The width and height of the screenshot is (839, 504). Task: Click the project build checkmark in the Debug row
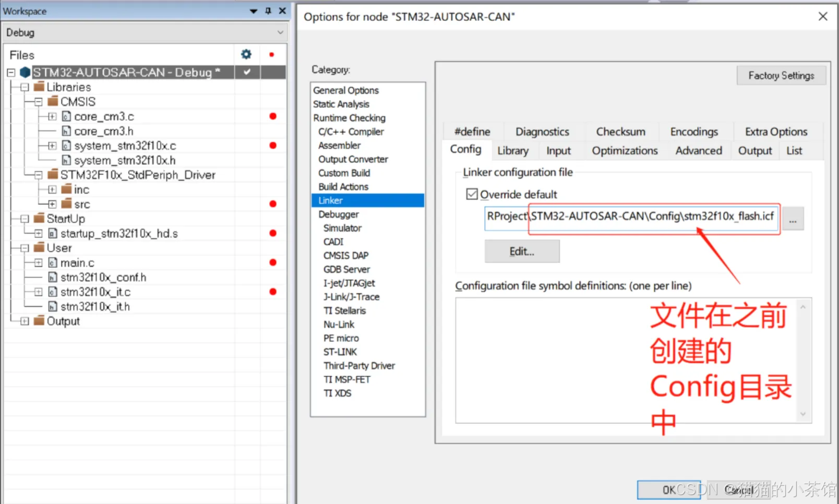point(247,72)
